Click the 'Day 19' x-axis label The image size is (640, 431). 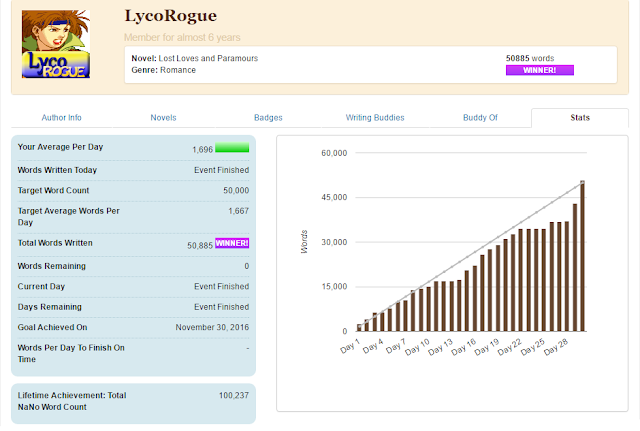point(487,347)
